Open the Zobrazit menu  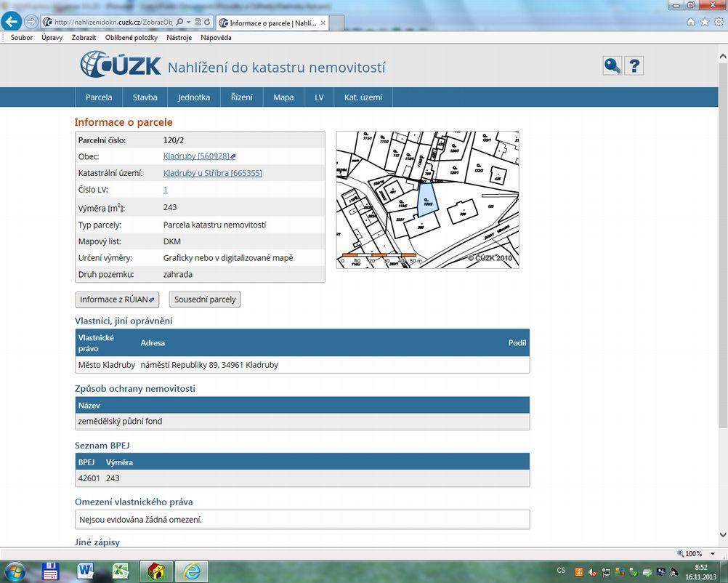pyautogui.click(x=84, y=38)
